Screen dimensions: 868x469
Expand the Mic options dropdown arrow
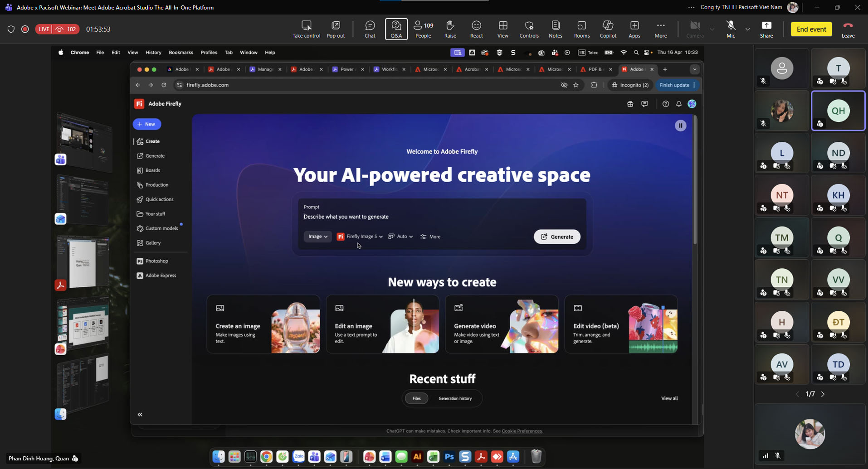point(748,29)
